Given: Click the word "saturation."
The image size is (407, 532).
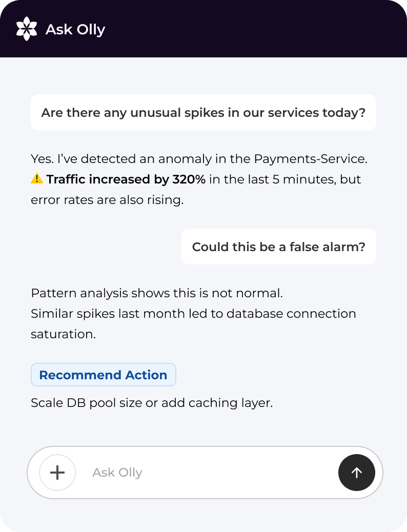Looking at the screenshot, I should [63, 334].
